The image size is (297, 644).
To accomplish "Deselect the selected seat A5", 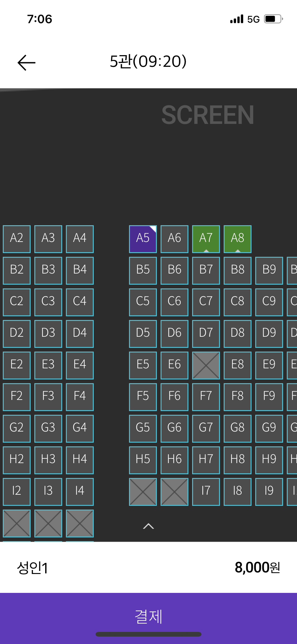I will 143,239.
